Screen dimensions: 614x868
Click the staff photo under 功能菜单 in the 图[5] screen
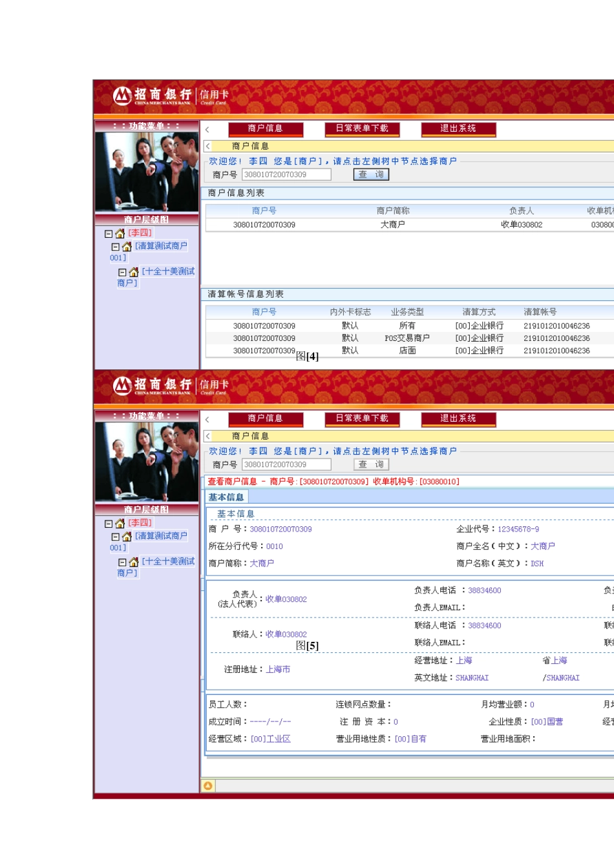click(x=147, y=462)
